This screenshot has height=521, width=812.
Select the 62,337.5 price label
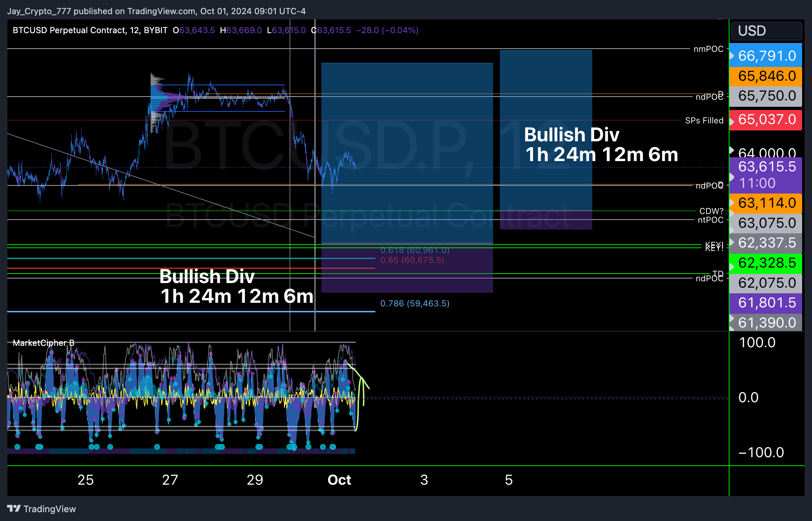[766, 243]
